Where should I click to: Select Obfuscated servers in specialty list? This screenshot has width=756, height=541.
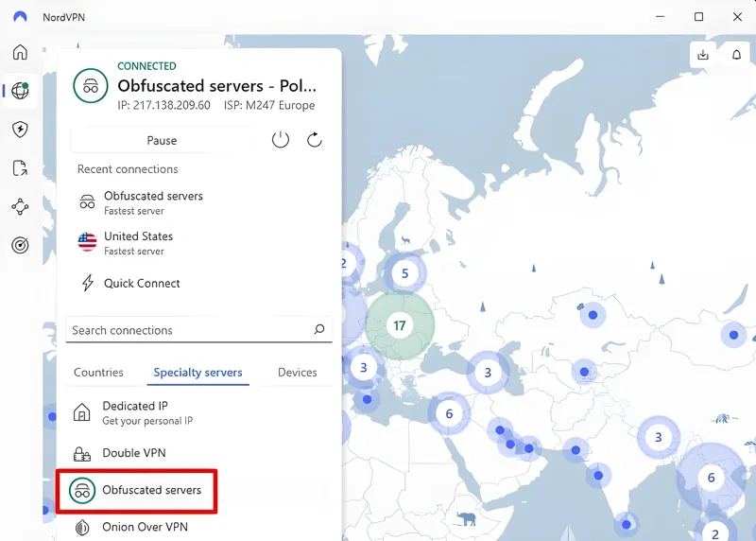click(137, 490)
